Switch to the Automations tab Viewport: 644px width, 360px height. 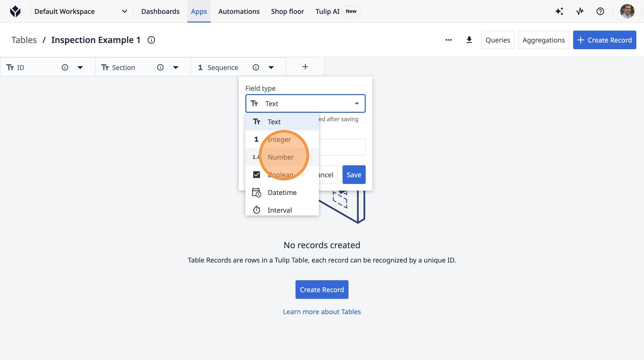tap(239, 11)
